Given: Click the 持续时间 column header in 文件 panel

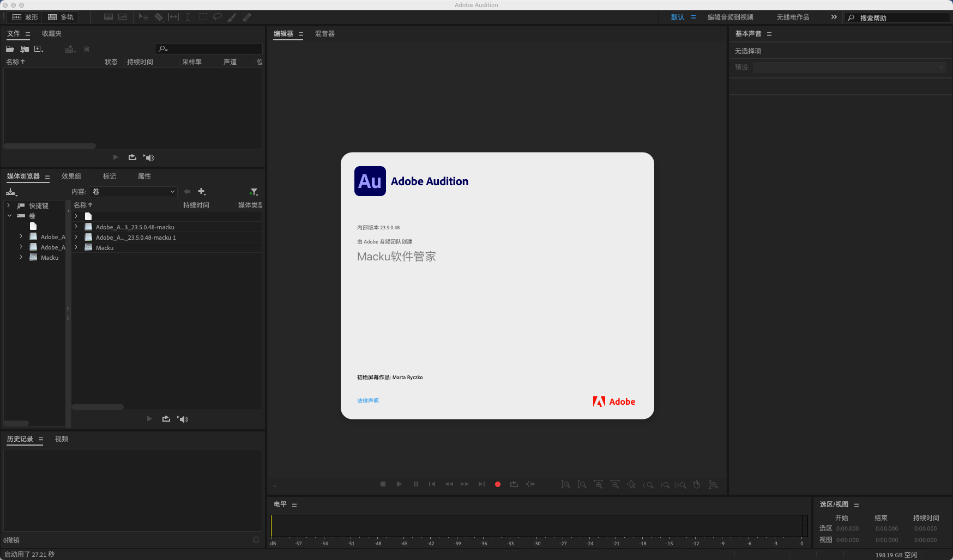Looking at the screenshot, I should 140,62.
